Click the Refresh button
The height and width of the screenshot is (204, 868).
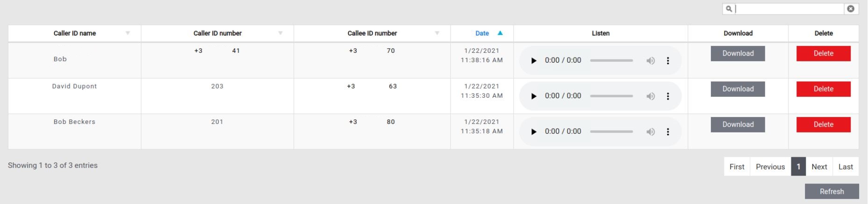tap(832, 191)
